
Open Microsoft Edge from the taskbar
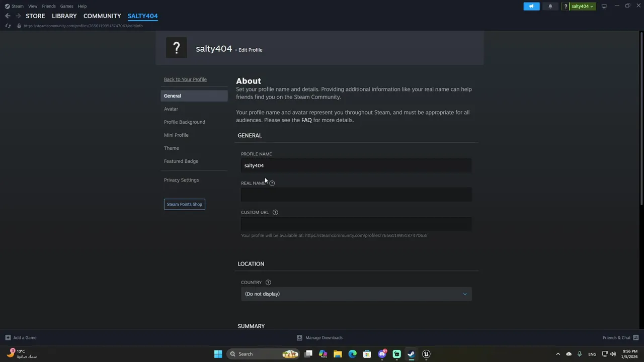352,354
